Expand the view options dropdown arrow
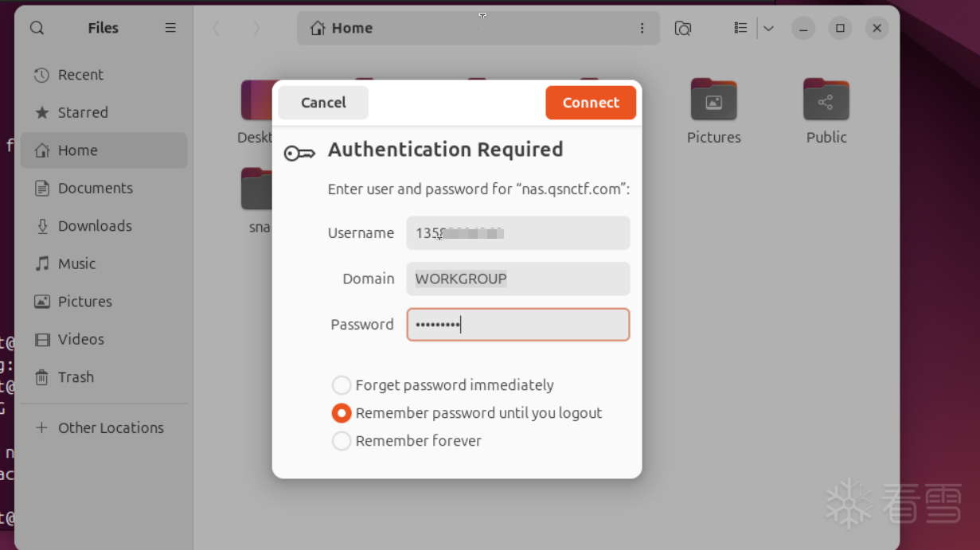This screenshot has width=980, height=550. [x=768, y=28]
